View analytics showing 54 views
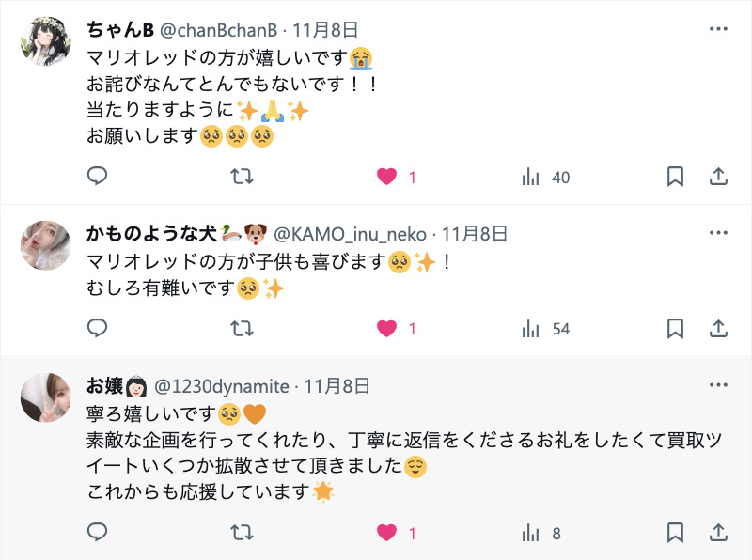This screenshot has height=560, width=752. pyautogui.click(x=546, y=330)
